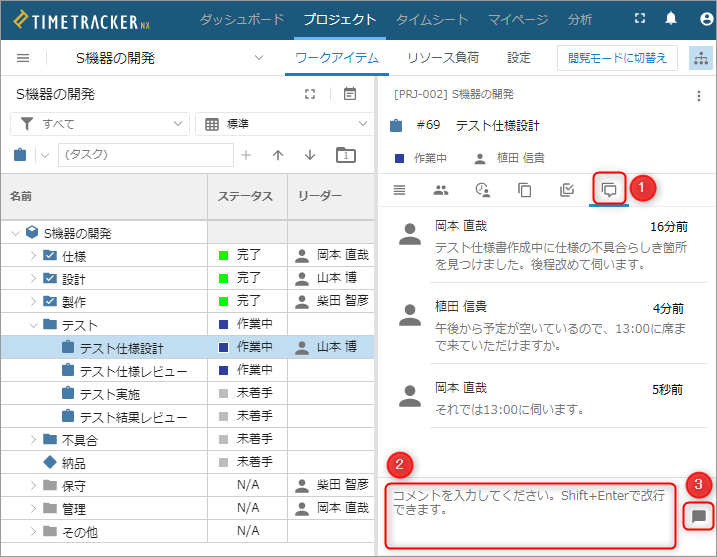Screen dimensions: 717x557
Task: Expand the 不具合 folder
Action: point(33,440)
